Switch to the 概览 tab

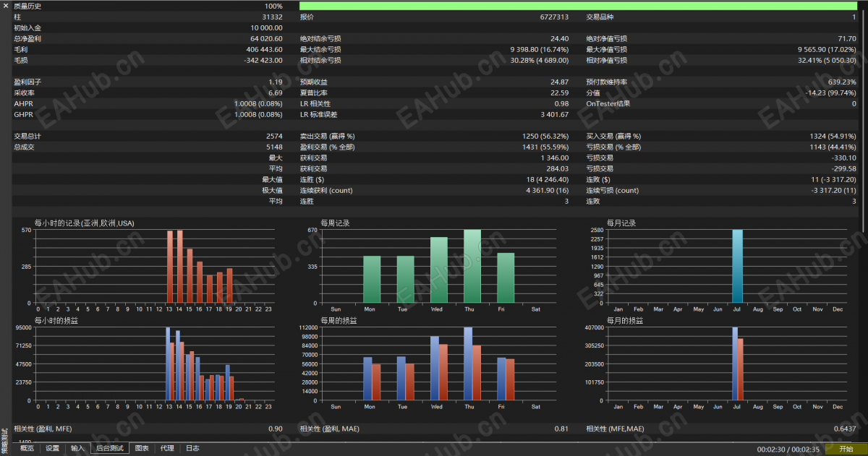[27, 448]
